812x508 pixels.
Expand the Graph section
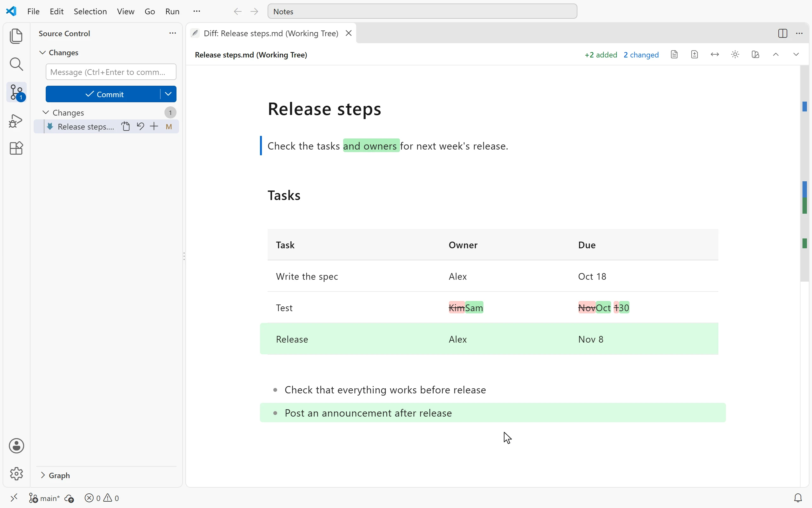[56, 475]
